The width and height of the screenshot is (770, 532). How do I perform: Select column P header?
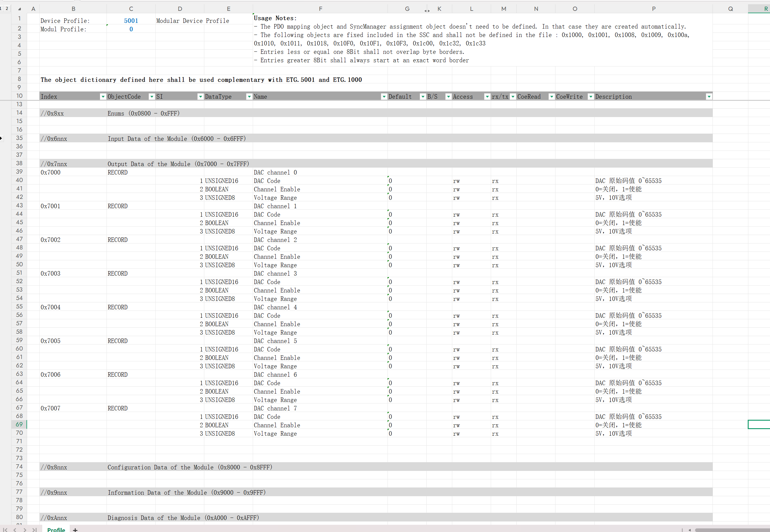[x=653, y=9]
